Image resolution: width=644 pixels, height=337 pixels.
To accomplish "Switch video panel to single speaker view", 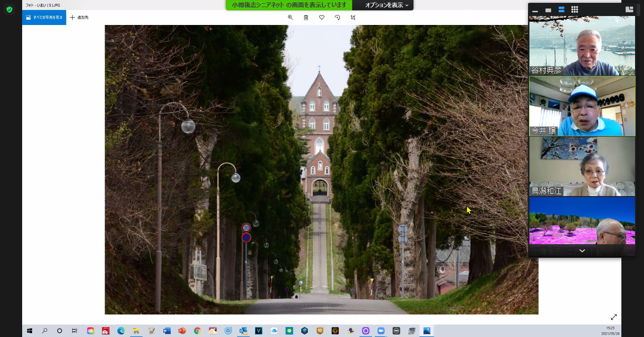I will click(x=548, y=10).
